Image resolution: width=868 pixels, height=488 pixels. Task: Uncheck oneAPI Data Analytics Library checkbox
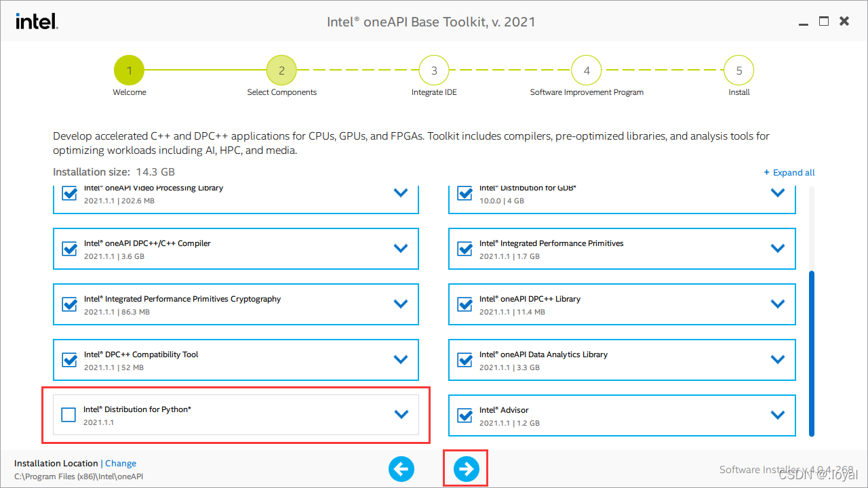(x=465, y=360)
